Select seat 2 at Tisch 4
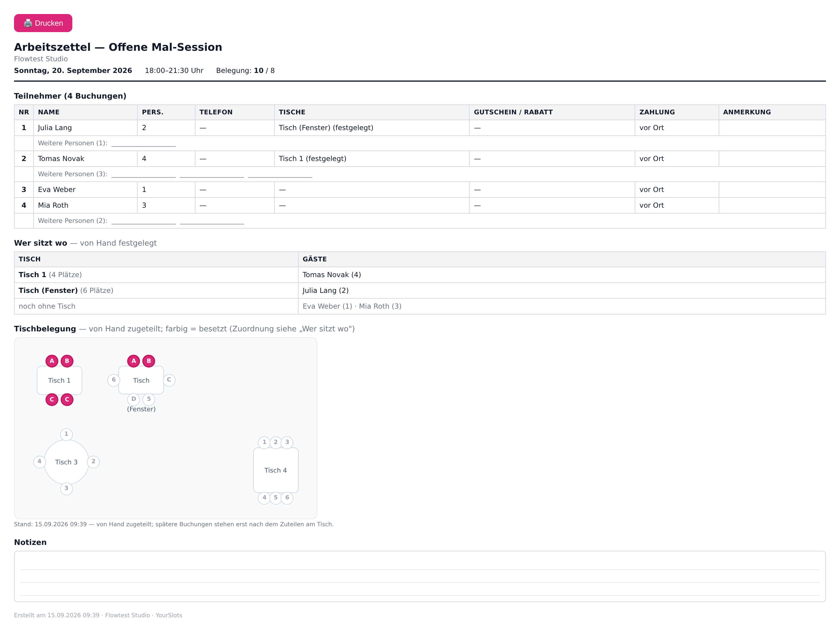Screen dimensions: 840x633 276,443
